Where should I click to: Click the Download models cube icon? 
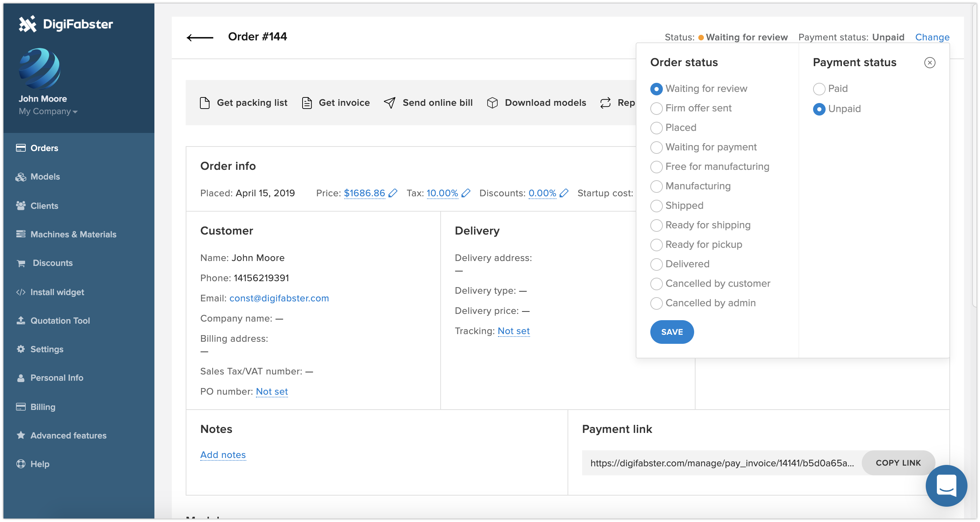492,103
